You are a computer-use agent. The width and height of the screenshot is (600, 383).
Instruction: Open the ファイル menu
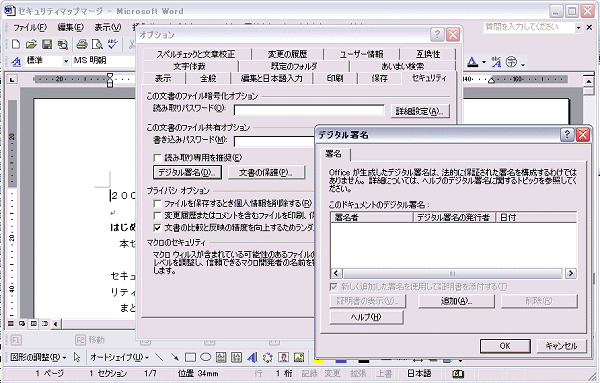point(30,28)
